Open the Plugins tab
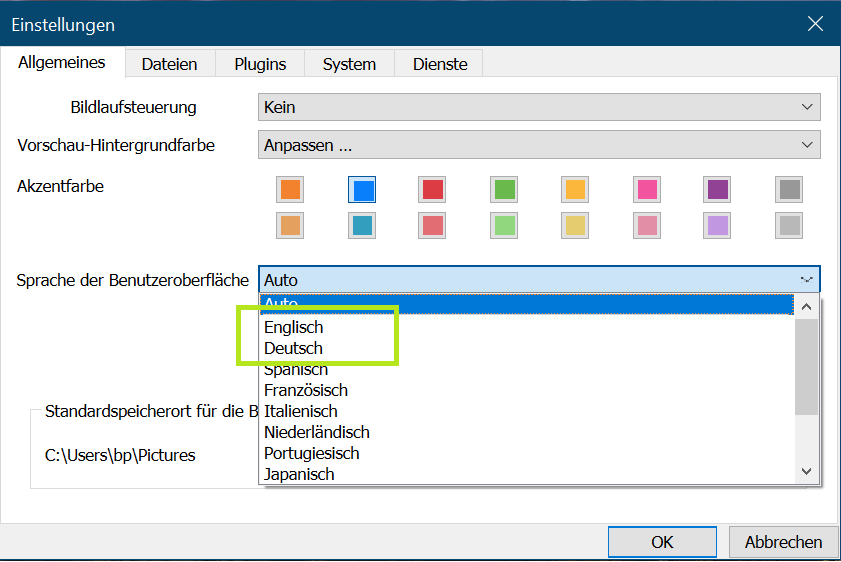Image resolution: width=841 pixels, height=562 pixels. click(x=260, y=64)
